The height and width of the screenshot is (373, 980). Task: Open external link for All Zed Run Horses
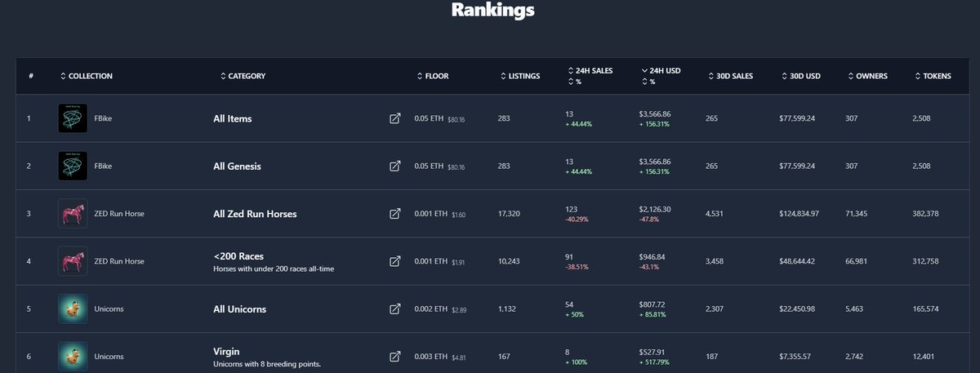tap(394, 214)
